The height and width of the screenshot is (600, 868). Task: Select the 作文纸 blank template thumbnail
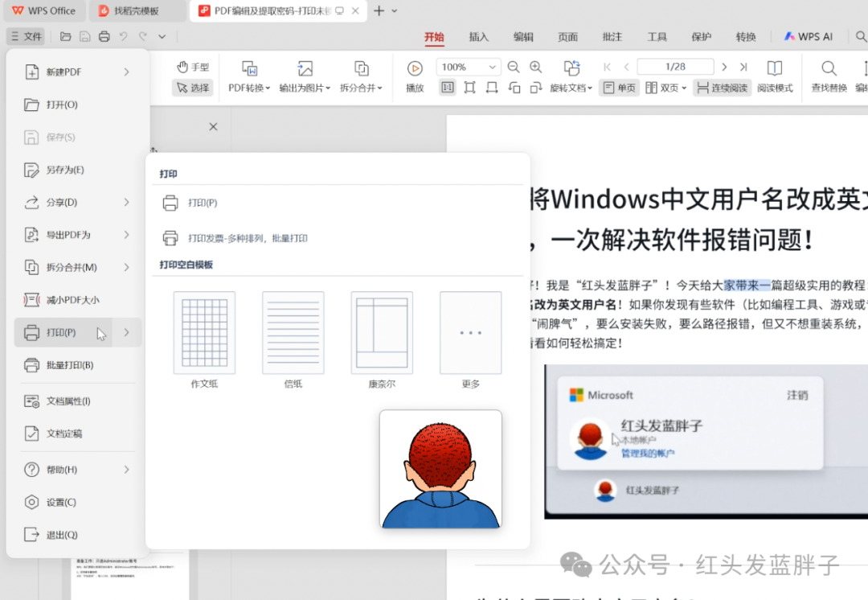click(x=204, y=333)
